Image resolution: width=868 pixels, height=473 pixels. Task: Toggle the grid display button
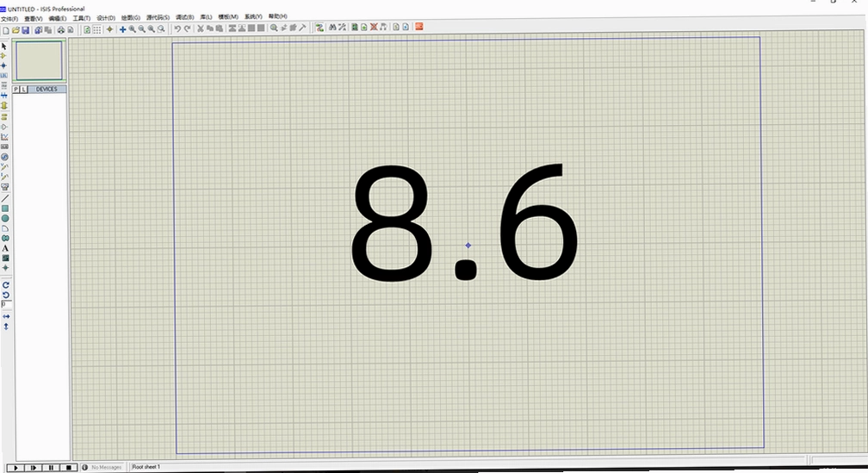(x=96, y=29)
